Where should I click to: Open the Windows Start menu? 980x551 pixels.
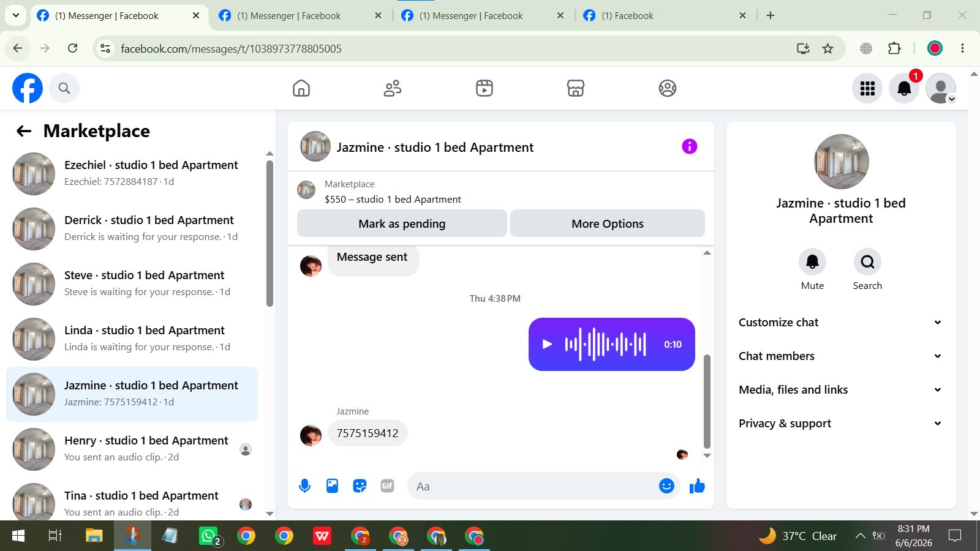click(x=18, y=536)
